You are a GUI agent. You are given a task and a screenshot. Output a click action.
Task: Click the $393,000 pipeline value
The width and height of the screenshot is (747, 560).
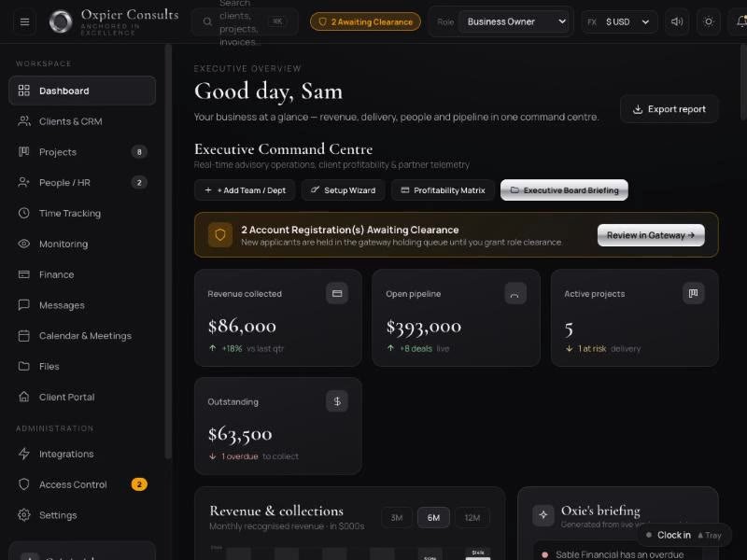[x=424, y=326]
